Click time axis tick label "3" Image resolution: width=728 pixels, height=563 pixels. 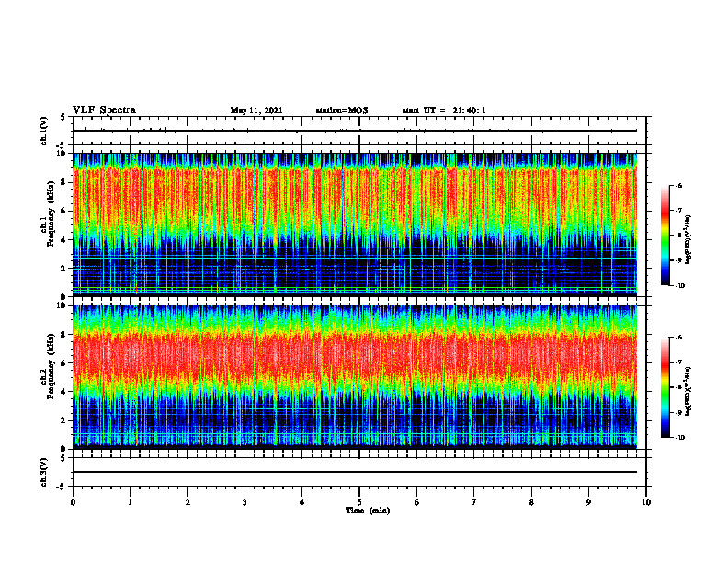pos(245,502)
